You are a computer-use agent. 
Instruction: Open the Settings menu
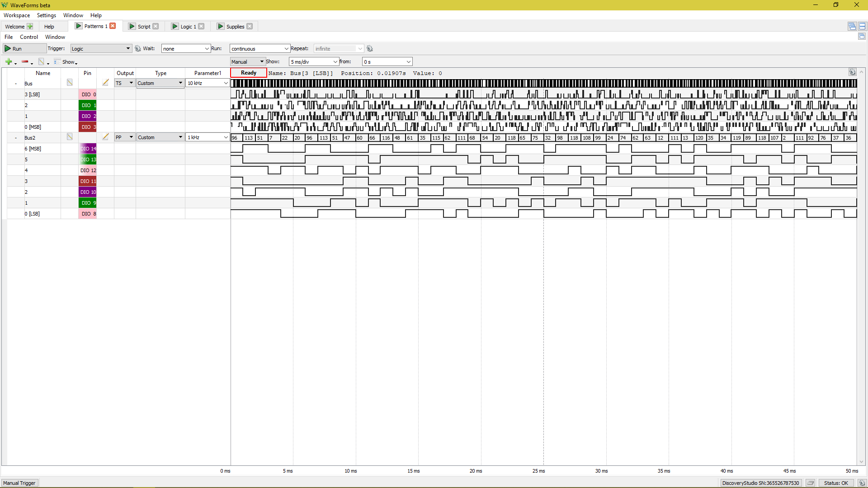click(x=47, y=15)
